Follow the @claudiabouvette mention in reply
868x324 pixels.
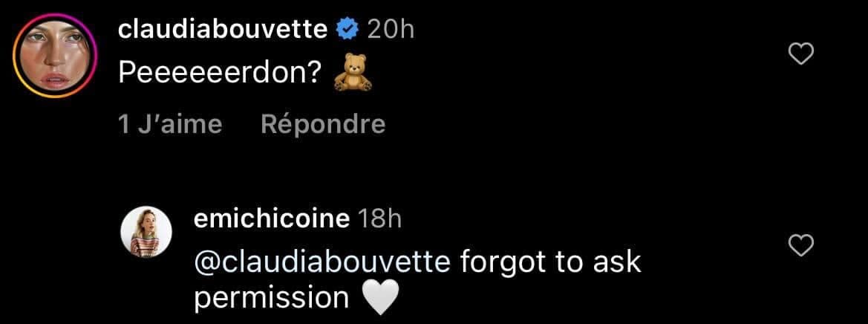(321, 262)
